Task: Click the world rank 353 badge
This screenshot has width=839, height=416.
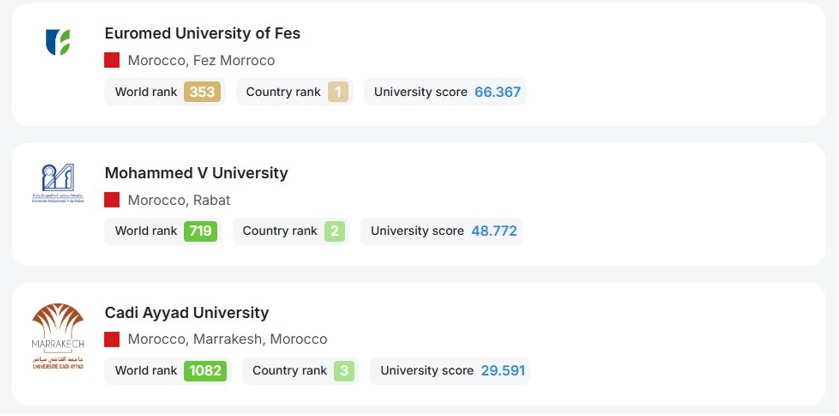Action: pos(202,92)
